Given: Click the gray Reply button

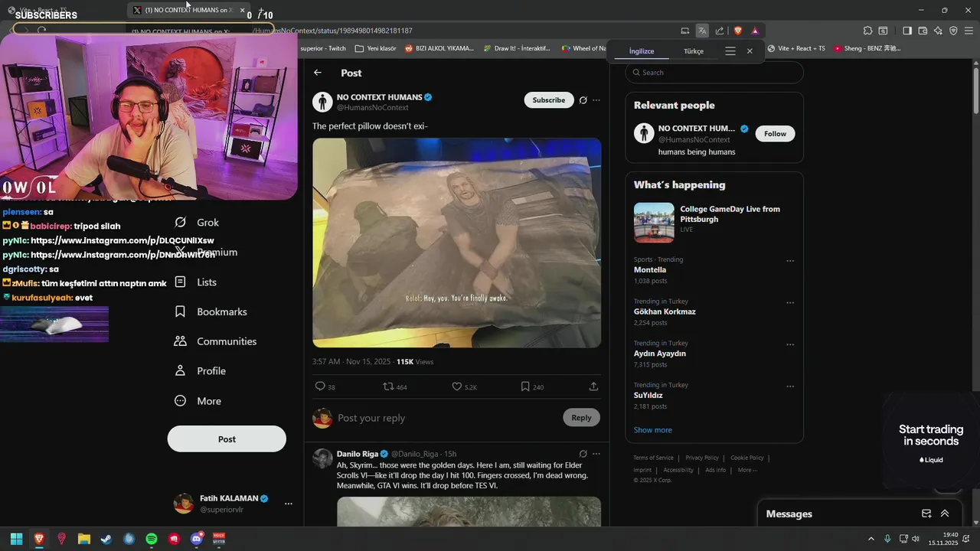Looking at the screenshot, I should (581, 417).
